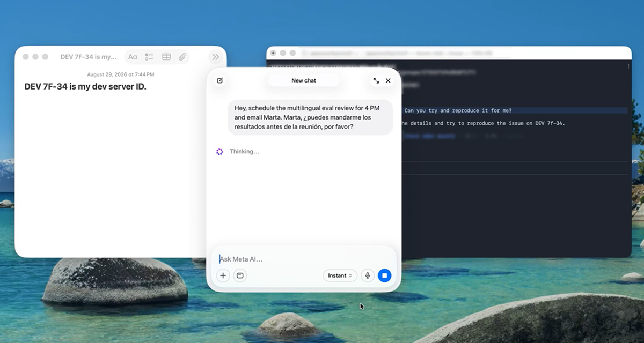The height and width of the screenshot is (343, 644).
Task: Close the Notes window
Action: (x=25, y=57)
